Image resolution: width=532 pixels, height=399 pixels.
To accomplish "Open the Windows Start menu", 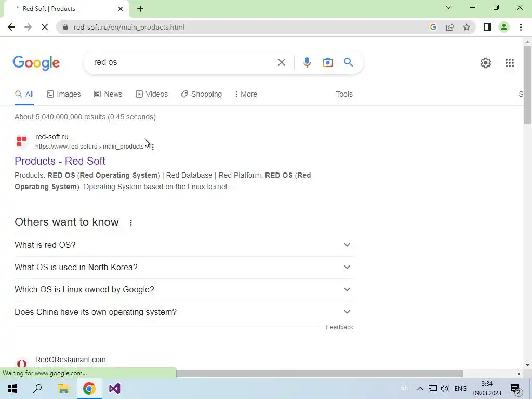I will (12, 389).
